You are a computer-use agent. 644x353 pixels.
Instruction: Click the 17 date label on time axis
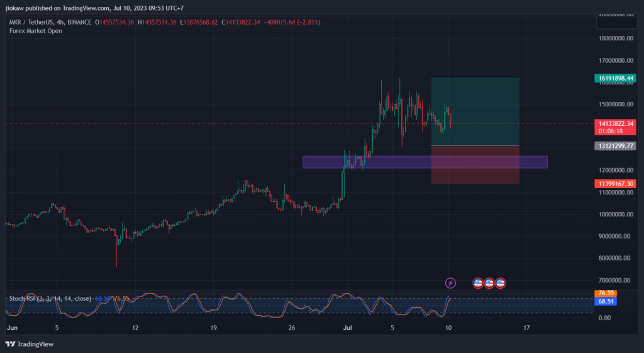point(526,328)
